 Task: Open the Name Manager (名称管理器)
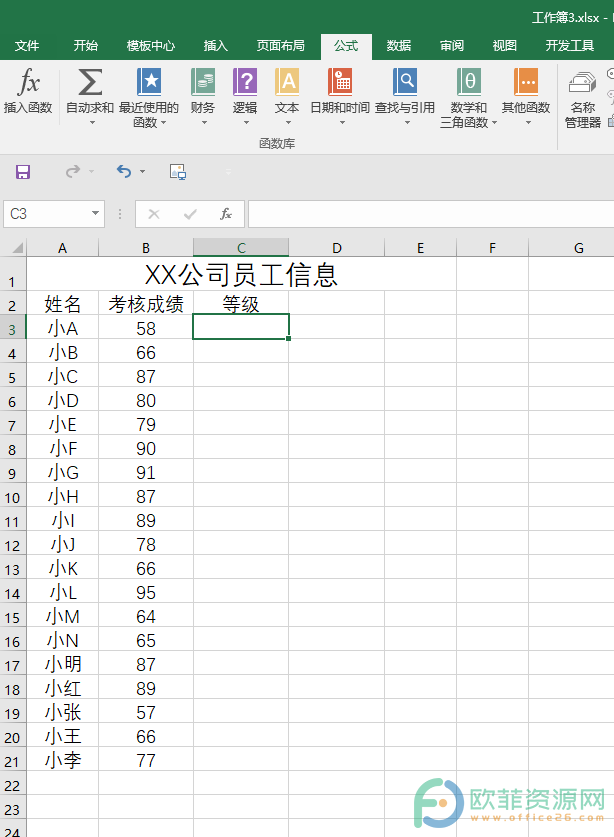pyautogui.click(x=582, y=100)
